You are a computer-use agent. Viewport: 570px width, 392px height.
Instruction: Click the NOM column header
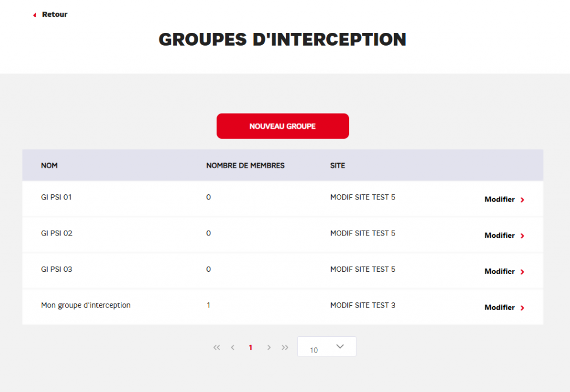tap(50, 165)
